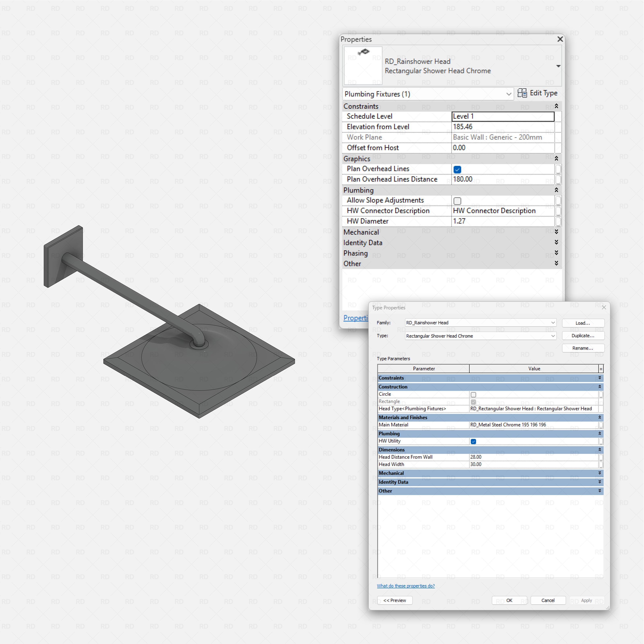Viewport: 644px width, 644px height.
Task: Click associate button beside Main Material
Action: coord(601,425)
